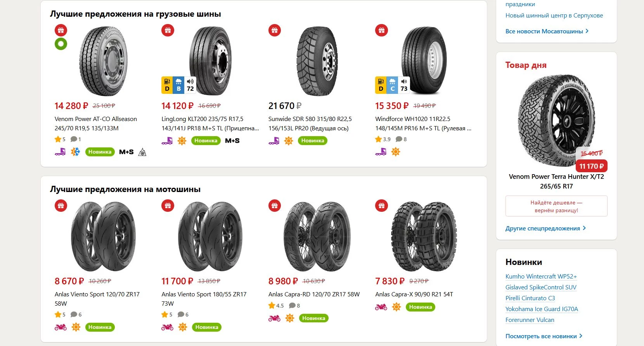Viewport: 644px width, 346px height.
Task: Click EU label badge on LingLong KLT200
Action: [x=178, y=85]
